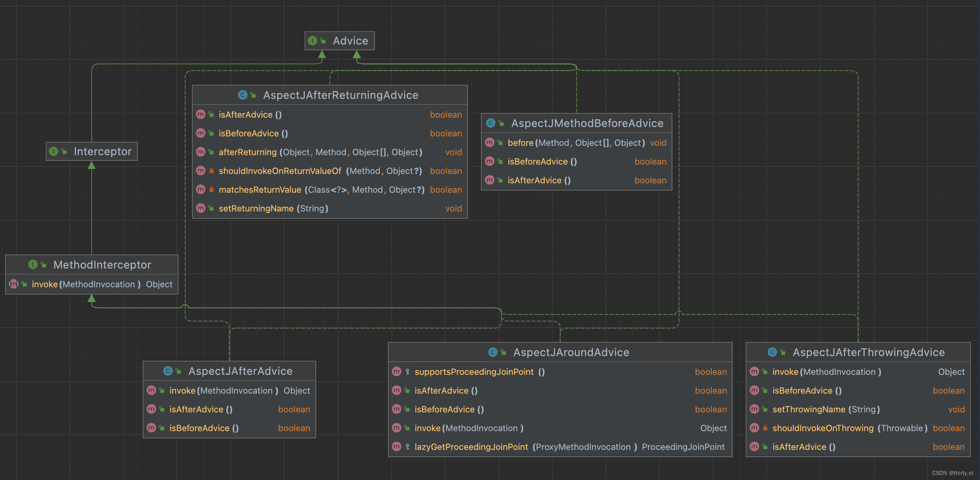Click the method icon beside supportsProceedingJoinPoint
Viewport: 980px width, 480px height.
397,372
